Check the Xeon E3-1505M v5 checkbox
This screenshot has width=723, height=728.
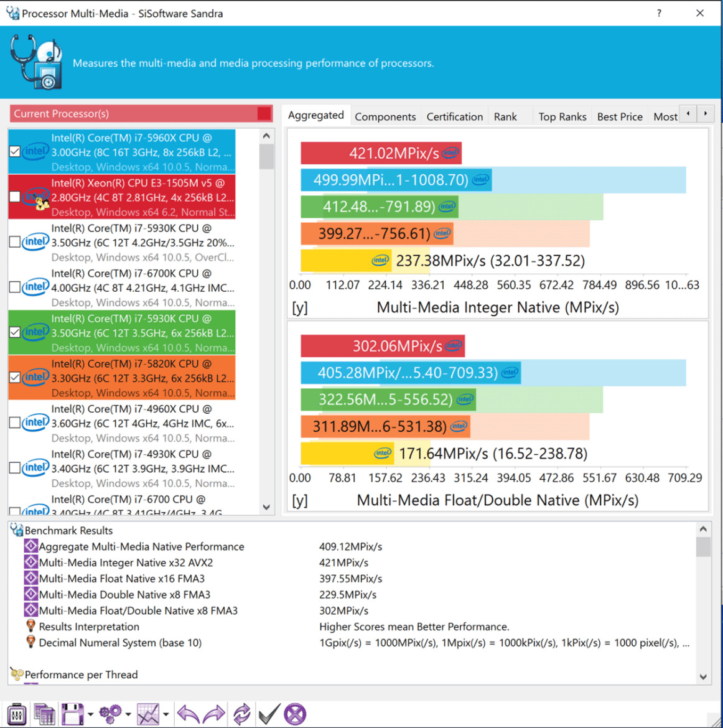tap(14, 197)
